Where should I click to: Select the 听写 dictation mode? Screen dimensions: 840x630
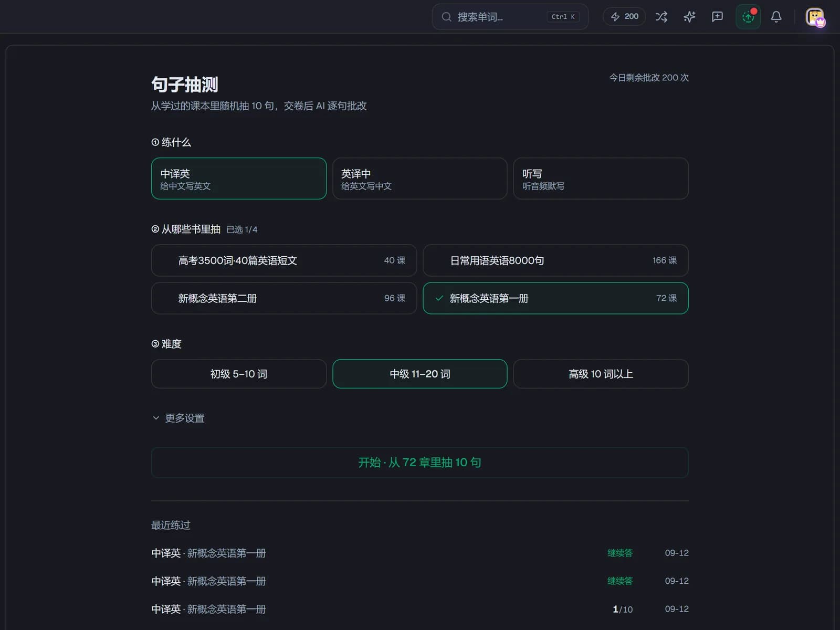(x=601, y=178)
